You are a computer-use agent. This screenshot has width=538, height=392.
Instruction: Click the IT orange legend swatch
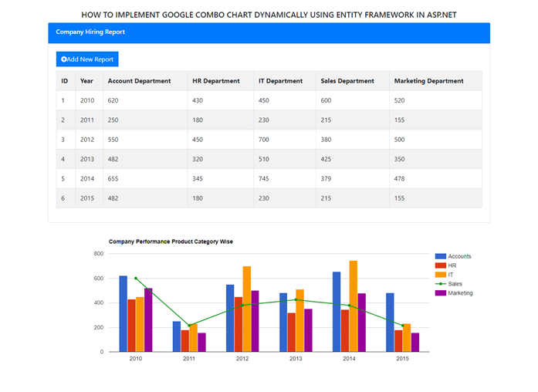pyautogui.click(x=440, y=275)
